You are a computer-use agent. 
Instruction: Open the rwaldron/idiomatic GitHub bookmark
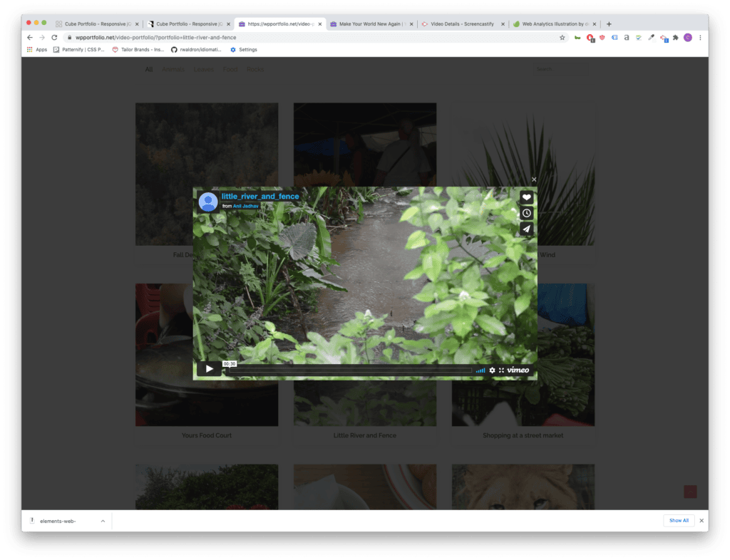pyautogui.click(x=196, y=50)
